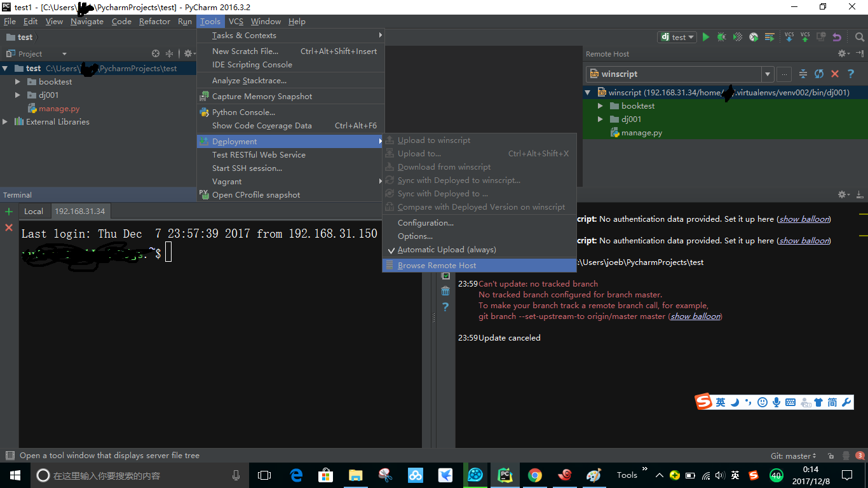
Task: Click the concurrency diagram run icon
Action: pos(770,37)
